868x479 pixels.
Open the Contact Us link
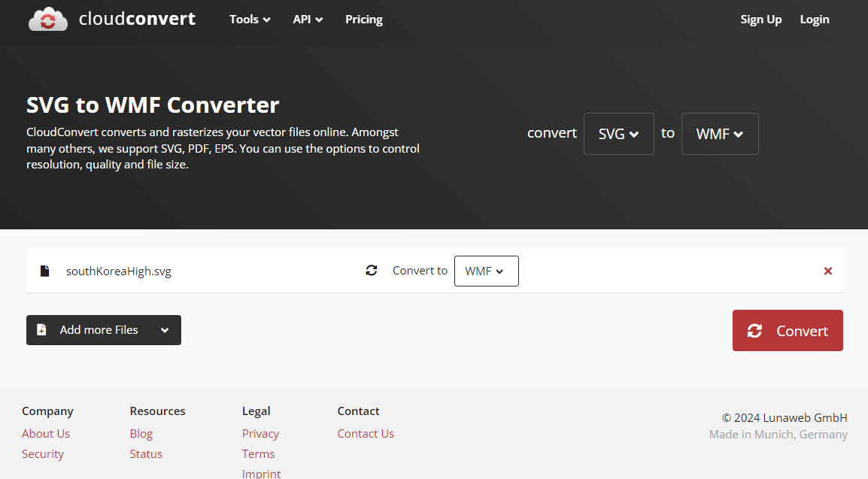tap(366, 434)
